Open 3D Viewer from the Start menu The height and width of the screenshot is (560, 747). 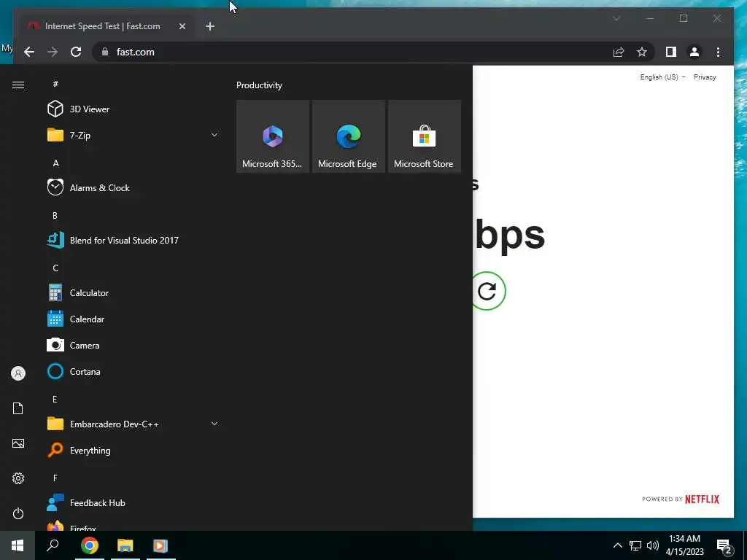(133, 109)
